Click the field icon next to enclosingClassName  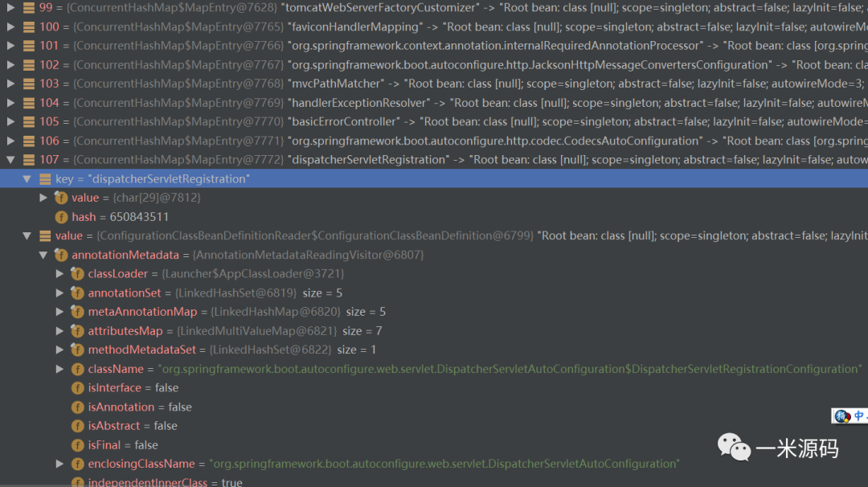77,464
